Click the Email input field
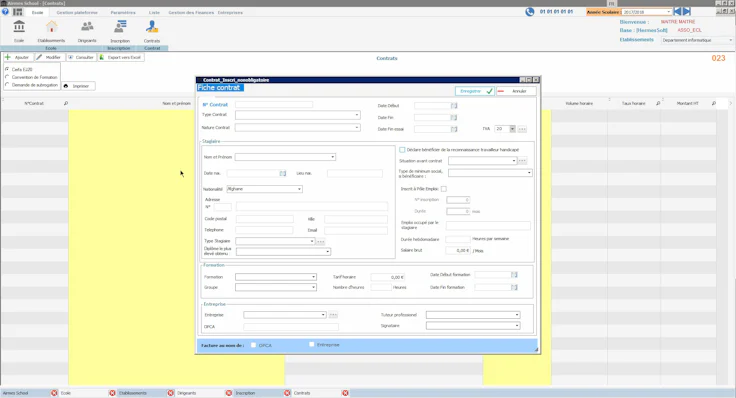This screenshot has width=736, height=398. point(356,230)
